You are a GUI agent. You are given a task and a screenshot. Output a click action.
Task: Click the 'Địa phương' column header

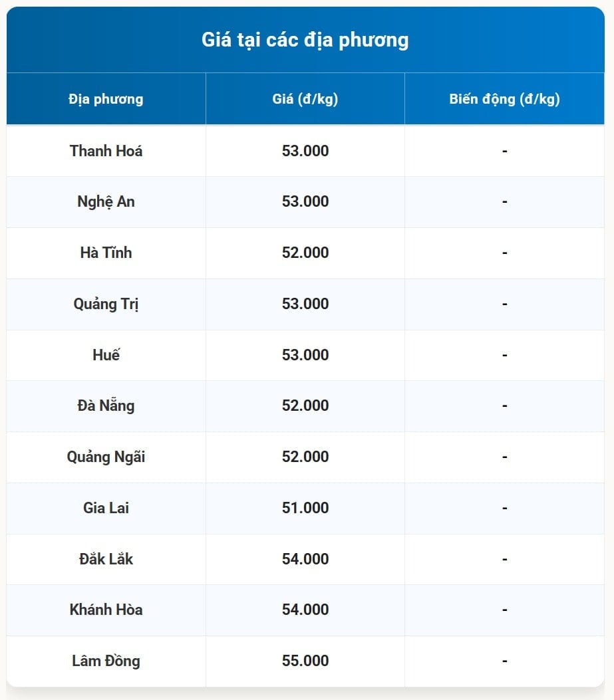click(106, 99)
